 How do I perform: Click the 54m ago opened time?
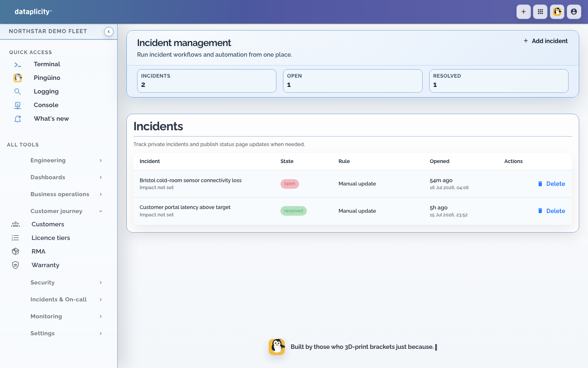441,180
